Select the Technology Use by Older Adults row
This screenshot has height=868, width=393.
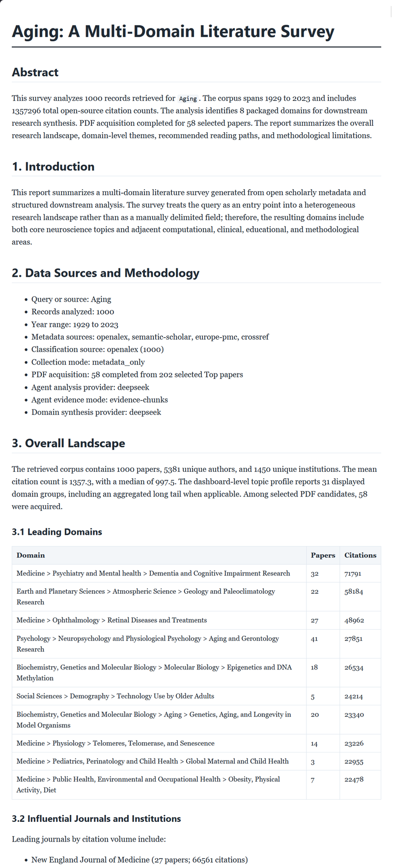196,696
